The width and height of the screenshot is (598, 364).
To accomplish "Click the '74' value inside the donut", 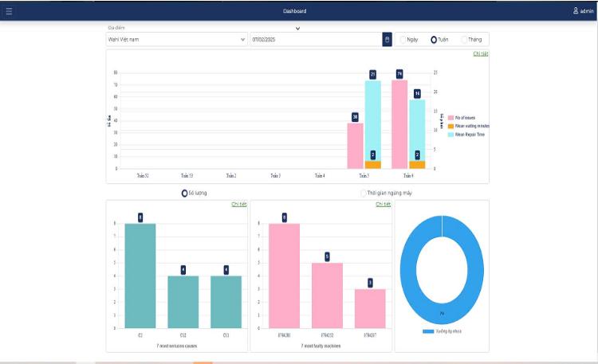I will [x=442, y=314].
